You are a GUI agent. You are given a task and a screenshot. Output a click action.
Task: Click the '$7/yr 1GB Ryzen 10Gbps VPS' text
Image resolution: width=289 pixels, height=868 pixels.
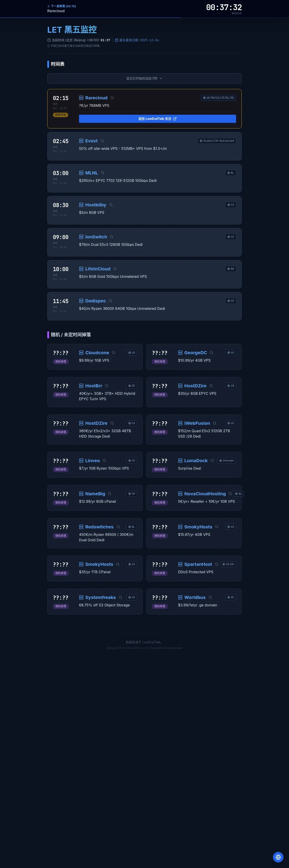pos(104,468)
